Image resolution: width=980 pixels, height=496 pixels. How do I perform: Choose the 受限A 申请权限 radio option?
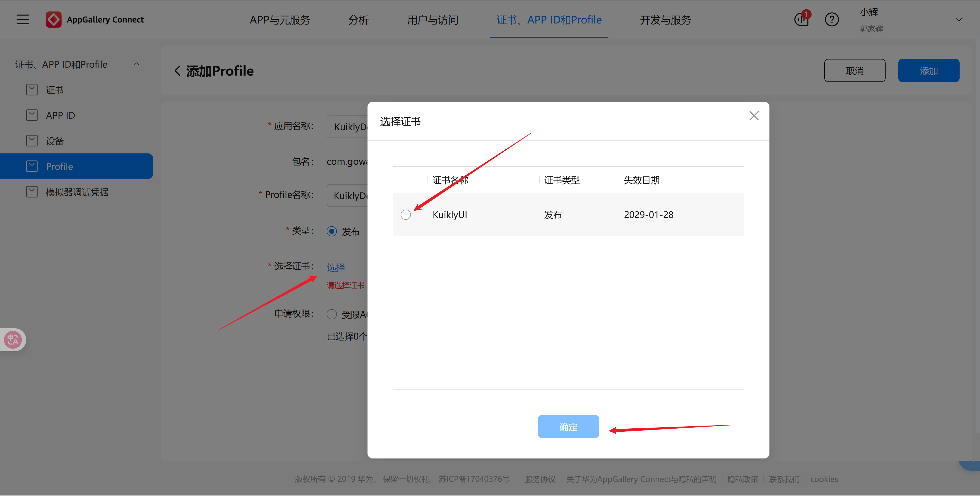tap(331, 314)
